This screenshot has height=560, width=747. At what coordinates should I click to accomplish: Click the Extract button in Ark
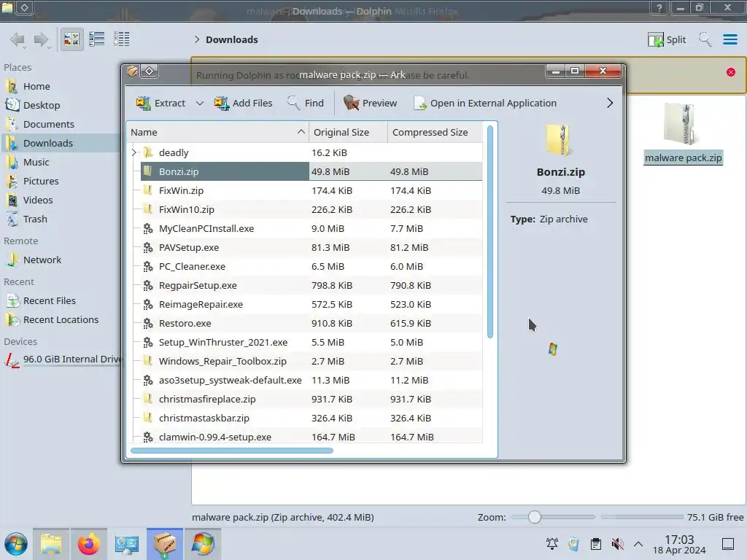pyautogui.click(x=160, y=103)
